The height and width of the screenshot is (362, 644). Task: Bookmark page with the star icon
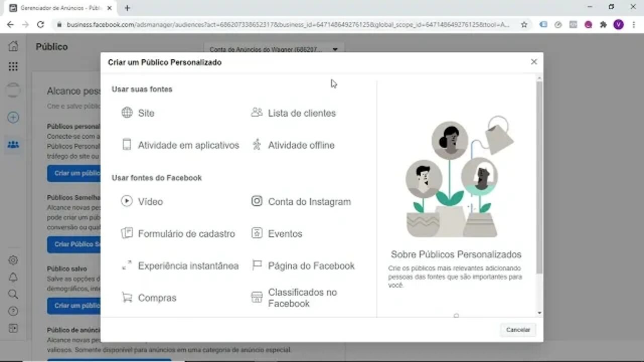[524, 24]
